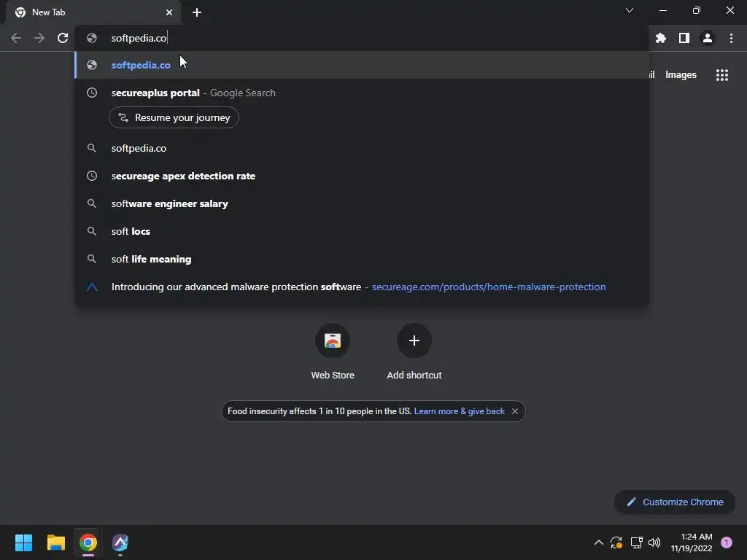Open a new tab with plus
747x560 pixels.
coord(197,12)
